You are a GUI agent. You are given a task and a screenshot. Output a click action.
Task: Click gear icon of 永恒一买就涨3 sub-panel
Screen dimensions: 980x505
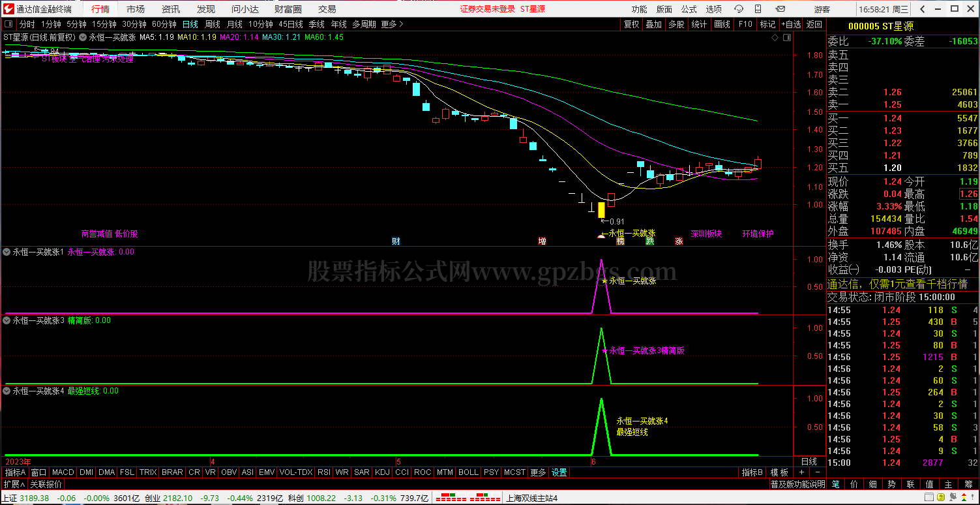(7, 320)
